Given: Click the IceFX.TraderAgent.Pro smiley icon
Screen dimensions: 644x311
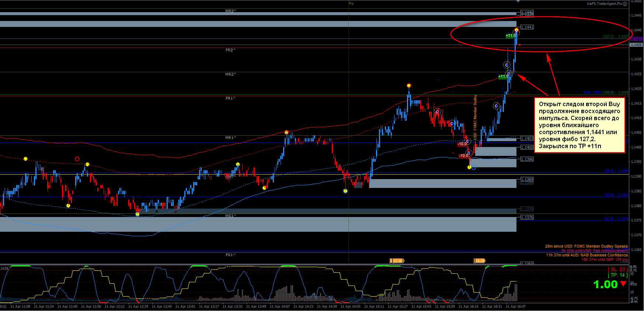Looking at the screenshot, I should 625,4.
